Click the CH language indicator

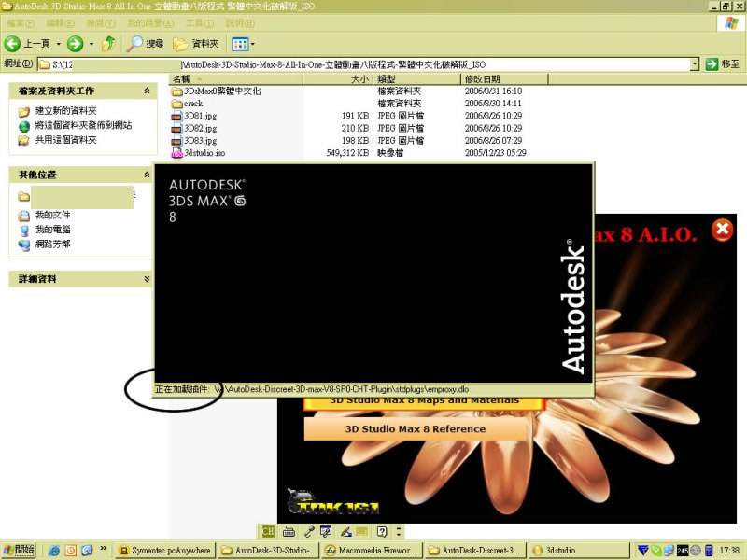[x=268, y=531]
